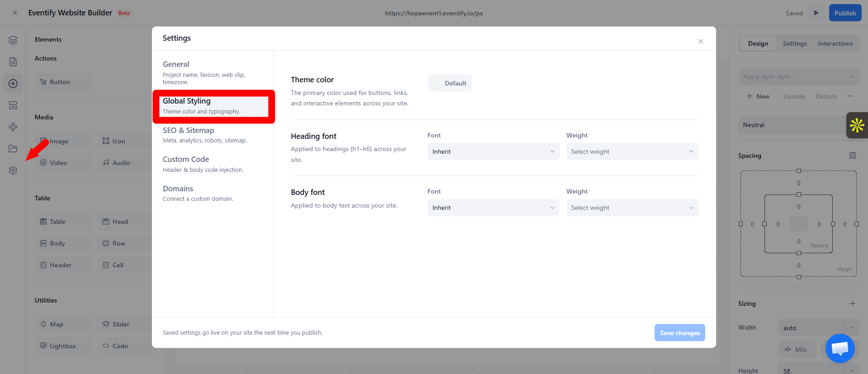Open the Layers panel icon in sidebar
Image resolution: width=868 pixels, height=374 pixels.
pyautogui.click(x=13, y=40)
